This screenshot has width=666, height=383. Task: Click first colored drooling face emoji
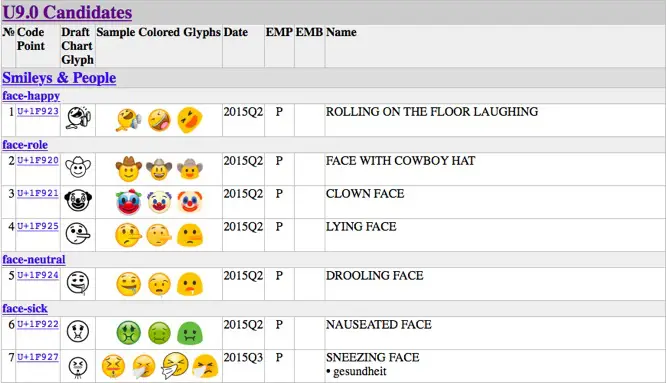tap(128, 284)
